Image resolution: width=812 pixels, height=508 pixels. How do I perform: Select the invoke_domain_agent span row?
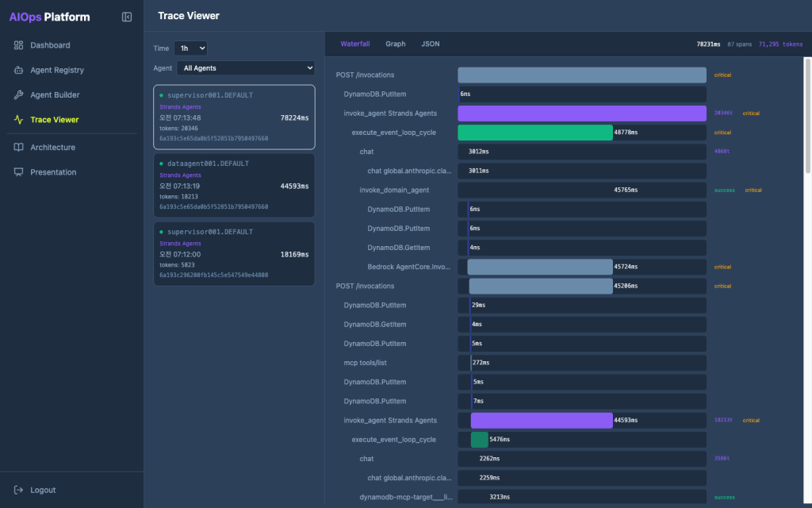click(521, 190)
